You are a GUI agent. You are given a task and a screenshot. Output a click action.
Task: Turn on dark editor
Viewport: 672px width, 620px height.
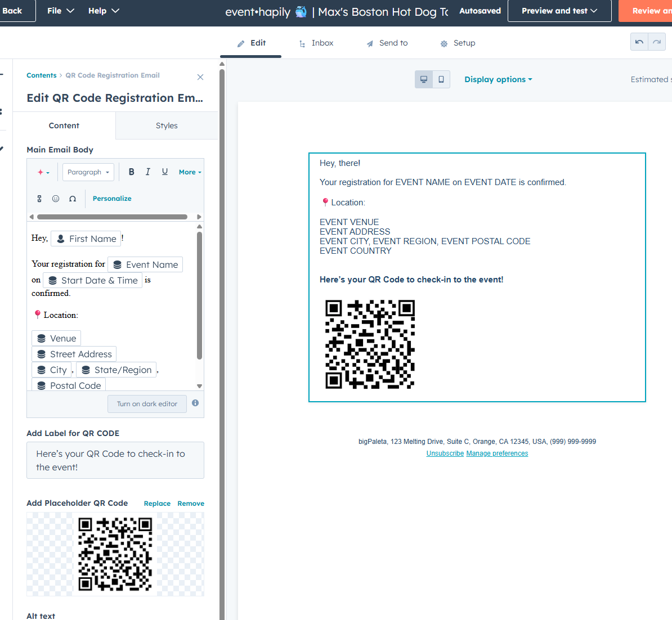147,404
